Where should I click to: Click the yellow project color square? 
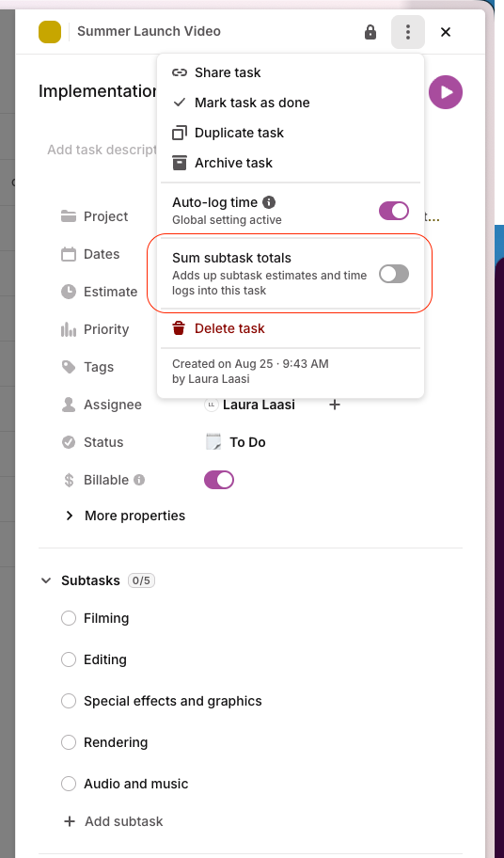tap(49, 32)
